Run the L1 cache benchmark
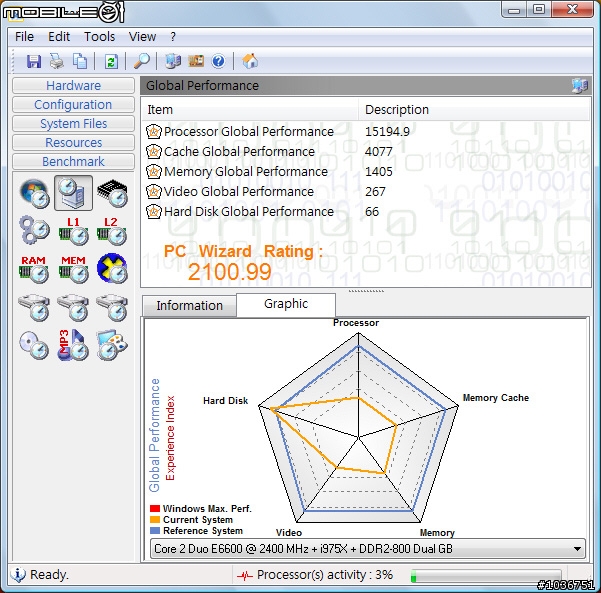 [x=73, y=231]
